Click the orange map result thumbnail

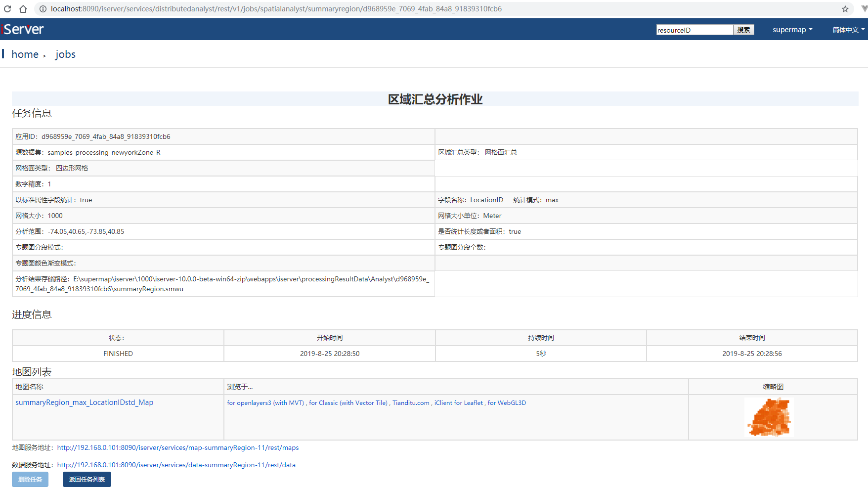tap(768, 417)
